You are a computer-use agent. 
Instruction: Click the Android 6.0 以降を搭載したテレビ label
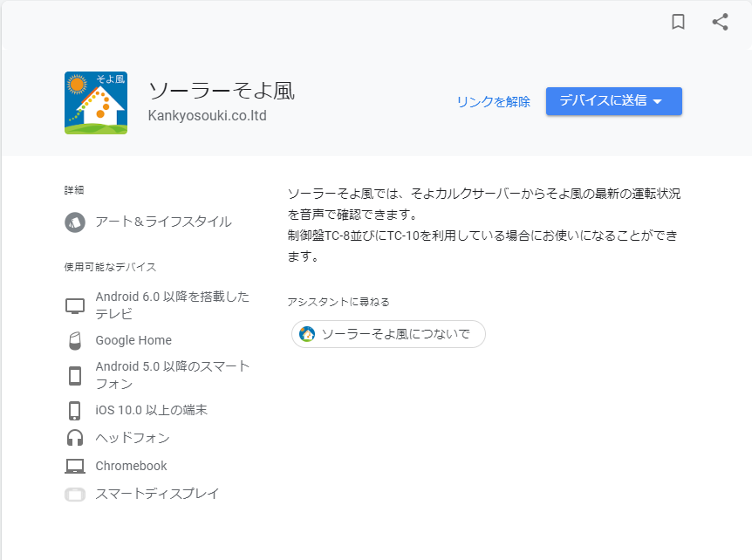pyautogui.click(x=172, y=305)
